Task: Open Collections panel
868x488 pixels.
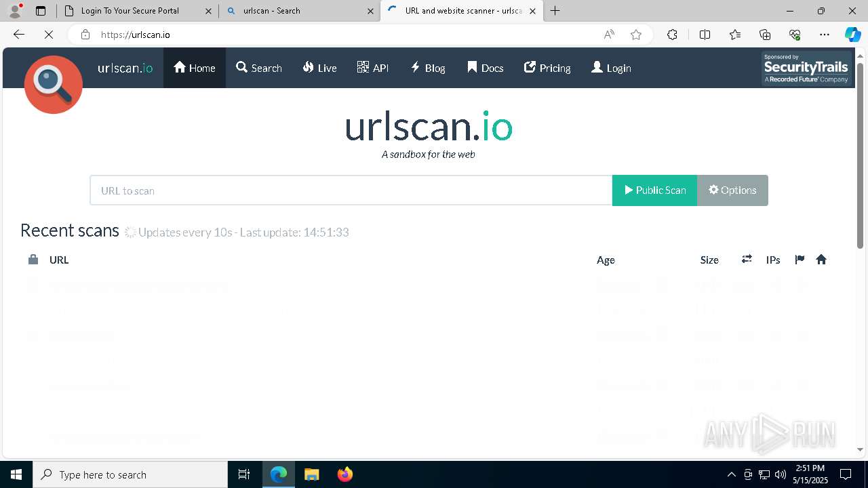Action: tap(765, 35)
